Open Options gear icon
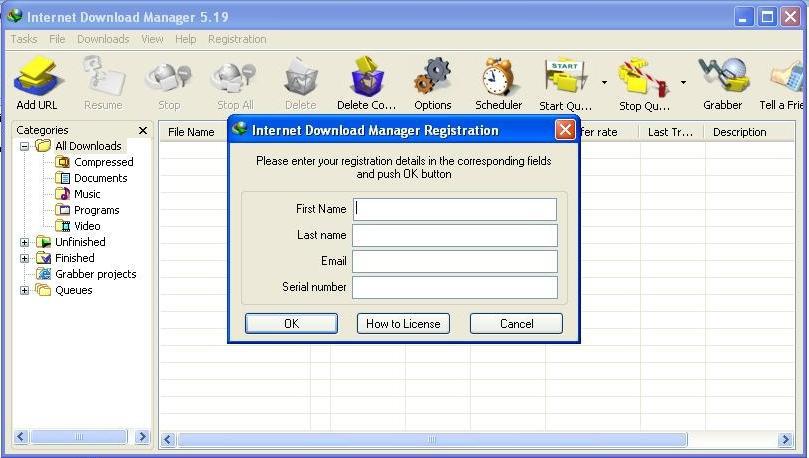 tap(433, 77)
